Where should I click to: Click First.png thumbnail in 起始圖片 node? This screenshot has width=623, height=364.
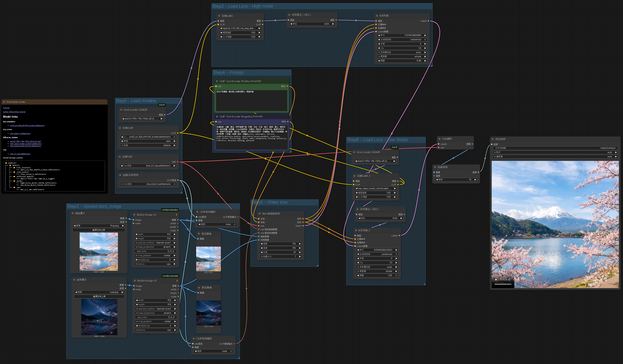pyautogui.click(x=99, y=252)
